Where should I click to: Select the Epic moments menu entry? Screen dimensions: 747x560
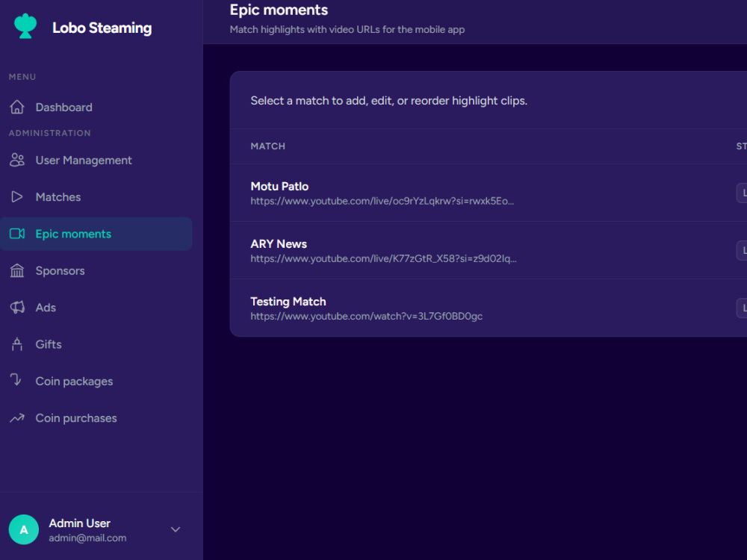point(96,234)
